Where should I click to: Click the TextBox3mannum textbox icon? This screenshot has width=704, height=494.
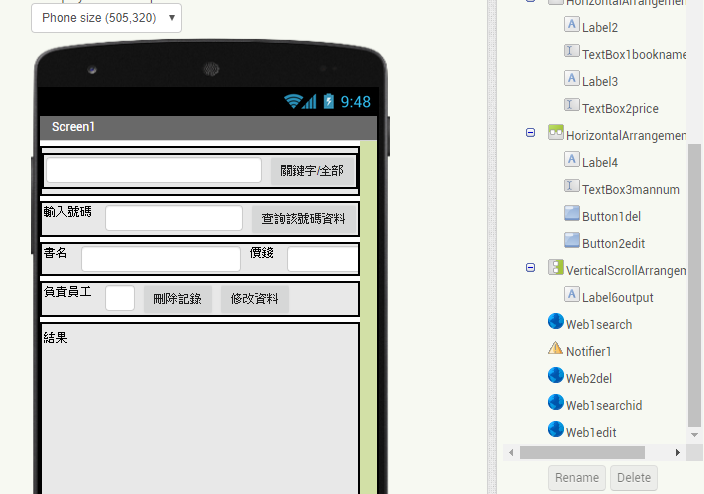click(572, 186)
